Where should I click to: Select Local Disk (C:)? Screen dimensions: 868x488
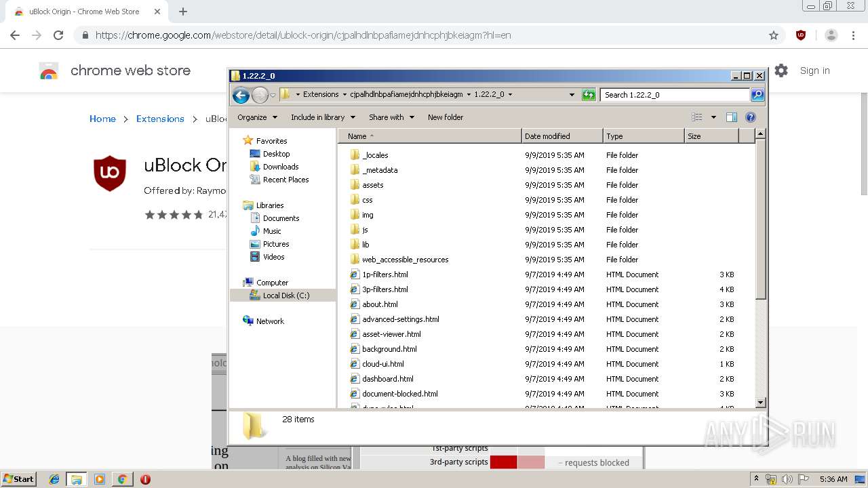[x=283, y=296]
